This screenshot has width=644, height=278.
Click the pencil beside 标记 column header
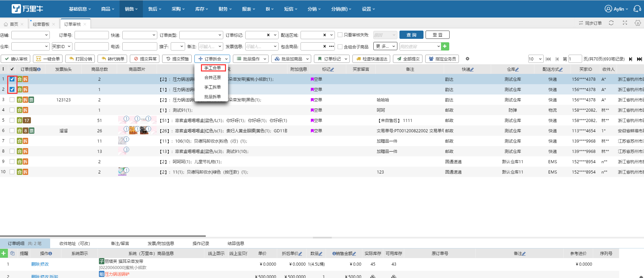[x=332, y=69]
